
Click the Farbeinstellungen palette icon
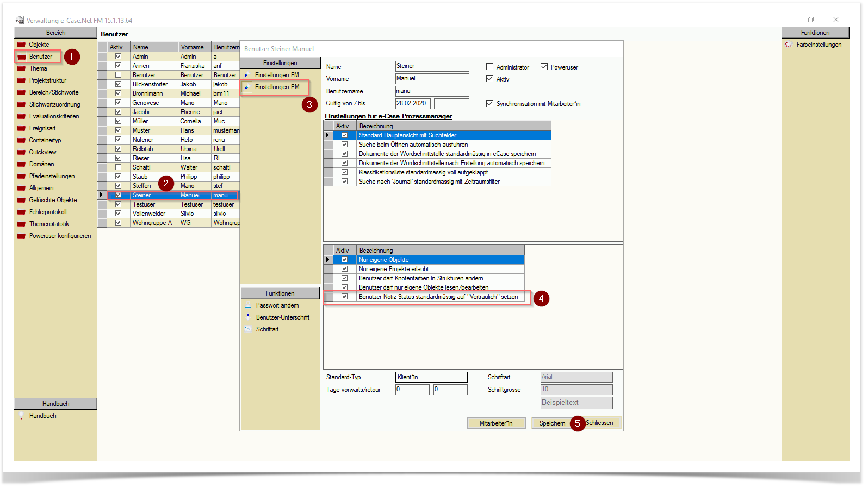788,45
